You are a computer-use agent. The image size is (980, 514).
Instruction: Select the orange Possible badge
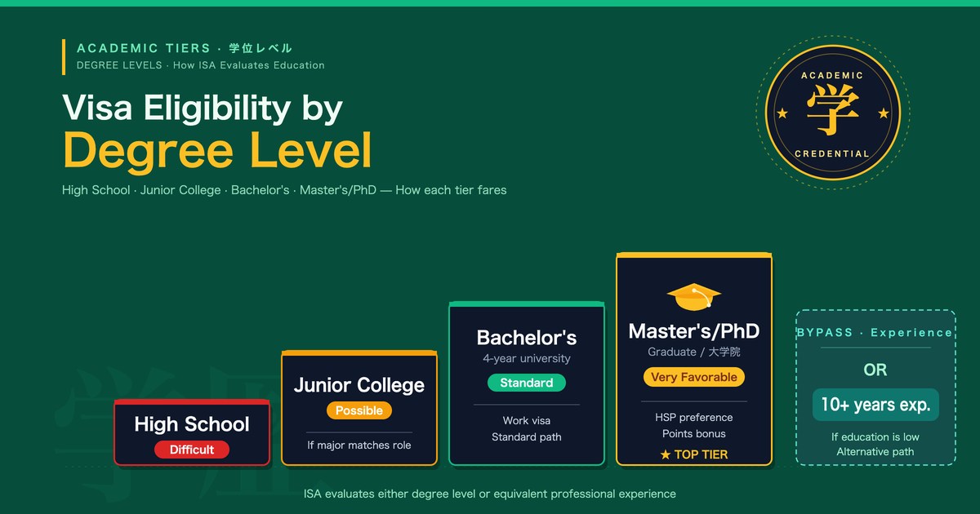pyautogui.click(x=359, y=410)
